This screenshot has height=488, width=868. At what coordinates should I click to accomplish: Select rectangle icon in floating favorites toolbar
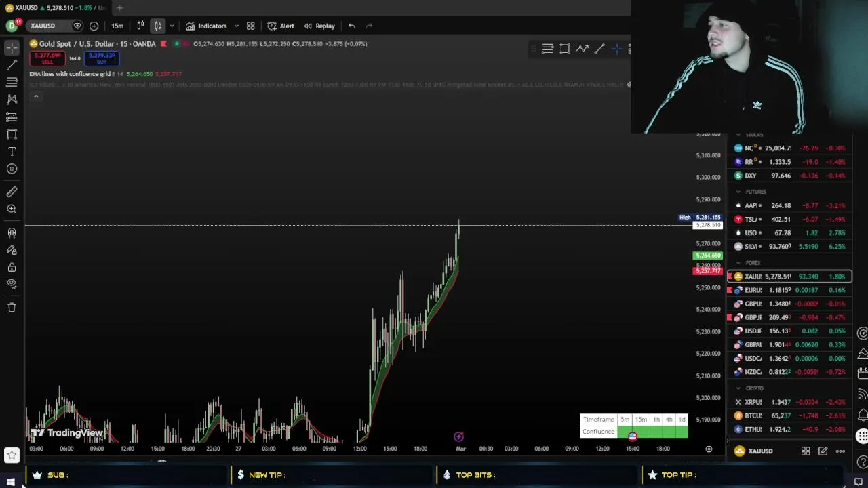click(565, 49)
